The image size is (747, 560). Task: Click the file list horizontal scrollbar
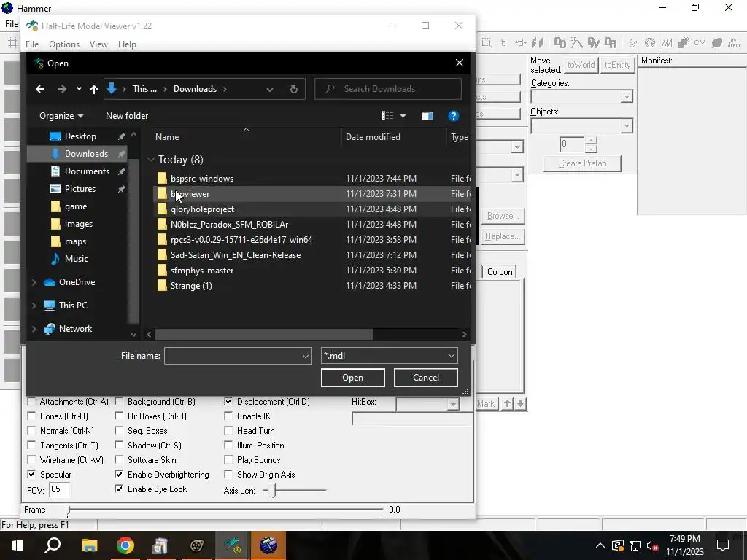click(x=263, y=334)
